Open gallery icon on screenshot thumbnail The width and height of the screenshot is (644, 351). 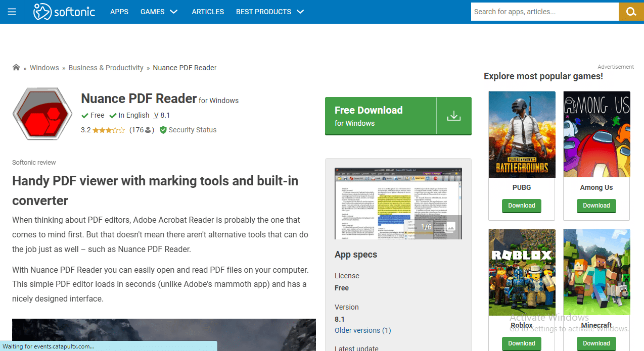450,227
